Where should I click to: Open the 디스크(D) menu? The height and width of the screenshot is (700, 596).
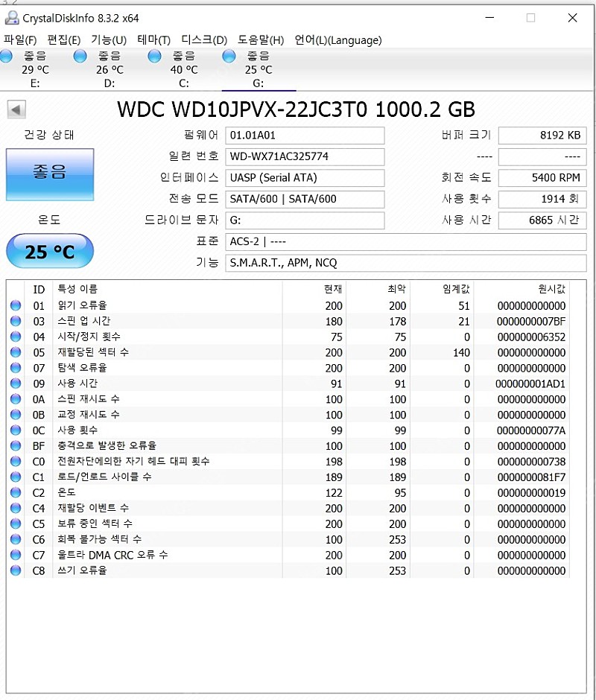point(204,40)
